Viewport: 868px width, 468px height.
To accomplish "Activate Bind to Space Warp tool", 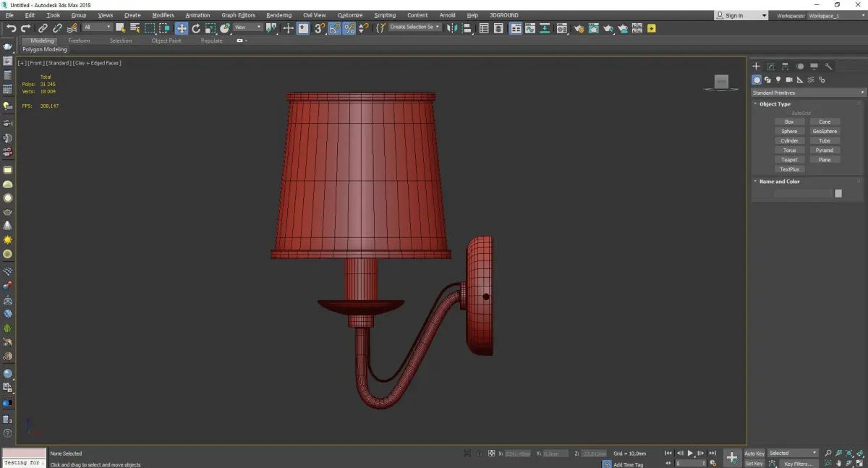I will tap(72, 28).
